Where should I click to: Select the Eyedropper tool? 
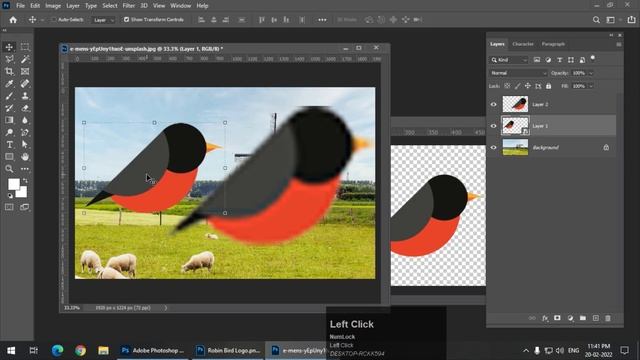click(9, 84)
